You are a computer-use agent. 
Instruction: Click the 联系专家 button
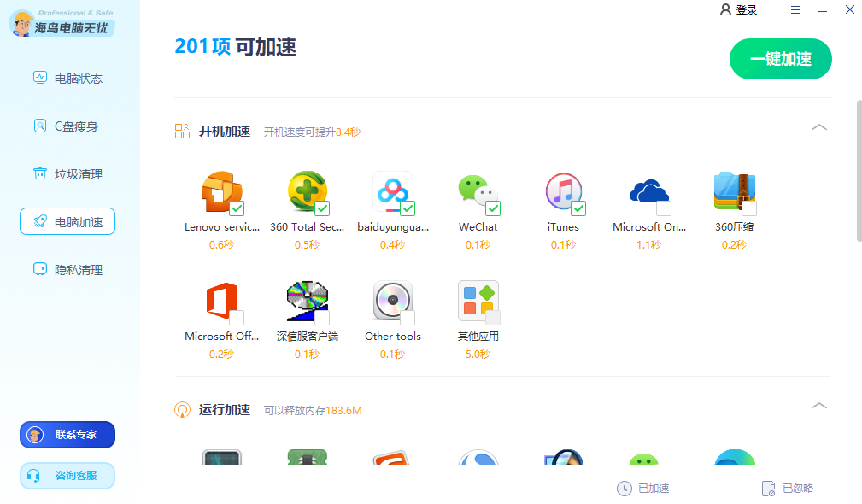pyautogui.click(x=67, y=435)
